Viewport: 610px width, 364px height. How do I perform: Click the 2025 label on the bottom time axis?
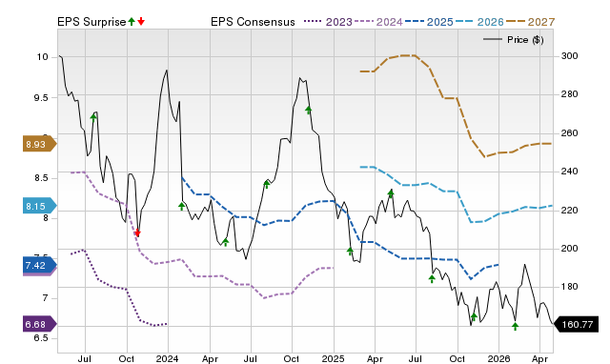[x=333, y=358]
